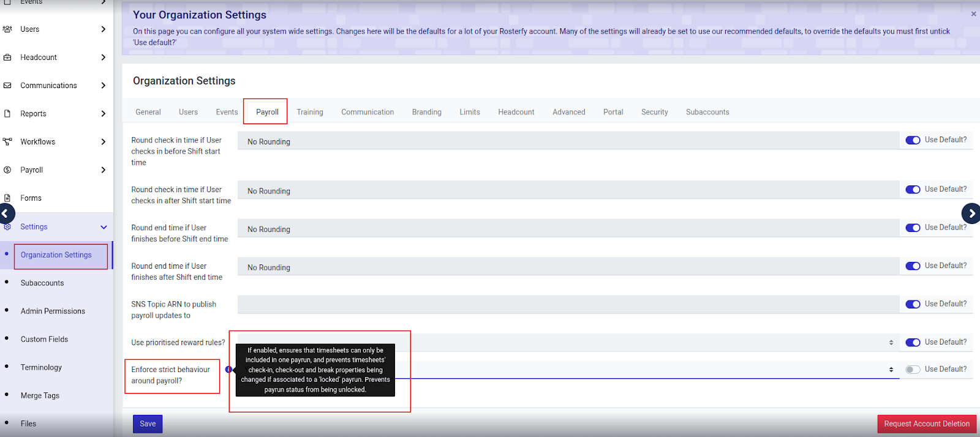Expand the Users sidebar menu chevron
980x437 pixels.
[x=103, y=29]
